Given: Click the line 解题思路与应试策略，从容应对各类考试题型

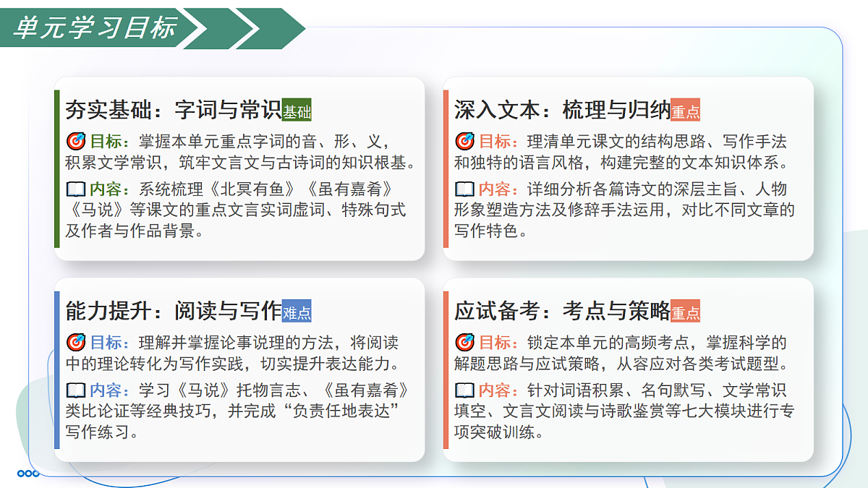Looking at the screenshot, I should 621,363.
